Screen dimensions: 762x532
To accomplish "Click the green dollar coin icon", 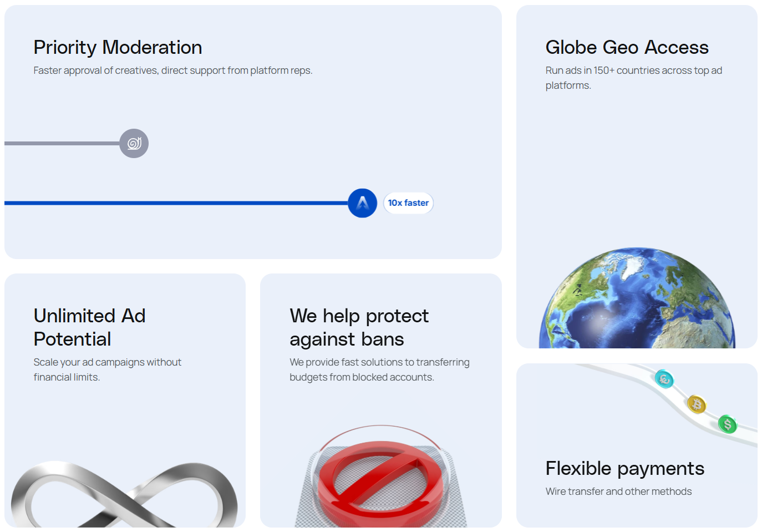I will 727,425.
